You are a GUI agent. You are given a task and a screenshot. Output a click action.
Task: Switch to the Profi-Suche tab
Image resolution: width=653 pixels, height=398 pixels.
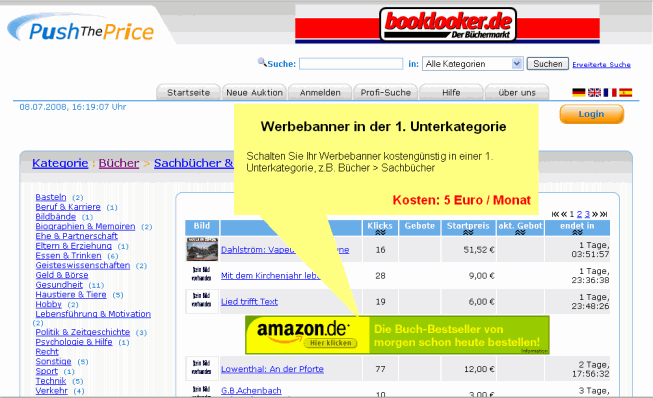pos(386,92)
